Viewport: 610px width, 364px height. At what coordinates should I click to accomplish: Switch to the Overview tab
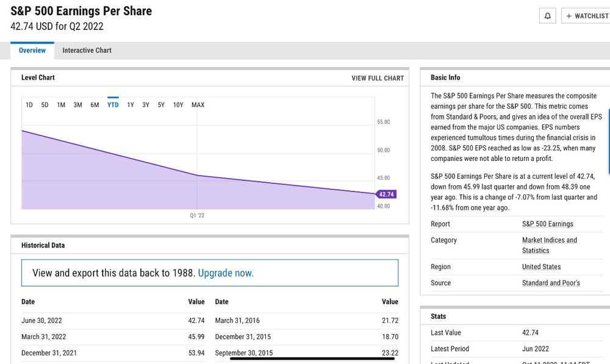(32, 51)
